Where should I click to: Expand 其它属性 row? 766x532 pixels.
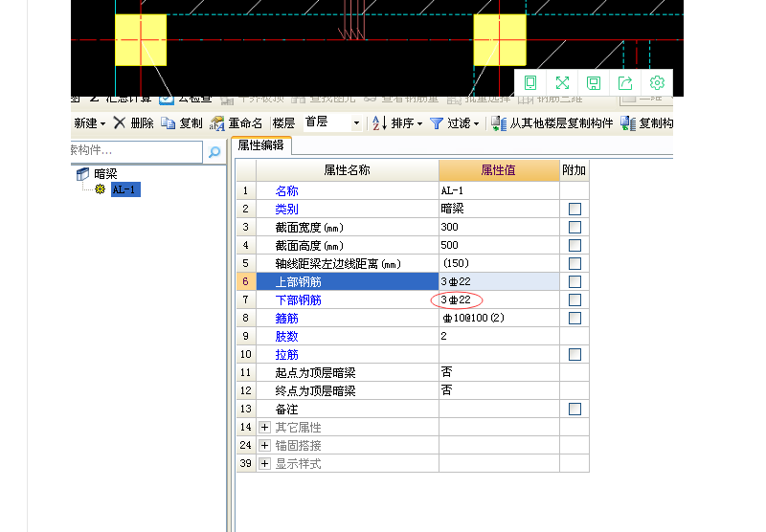pyautogui.click(x=264, y=428)
